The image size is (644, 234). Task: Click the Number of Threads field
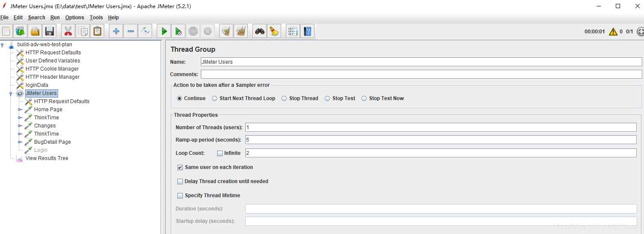point(441,127)
